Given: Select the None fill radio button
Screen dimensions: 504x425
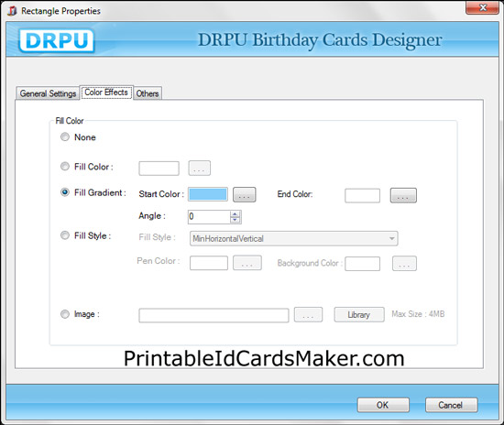Looking at the screenshot, I should (x=65, y=137).
